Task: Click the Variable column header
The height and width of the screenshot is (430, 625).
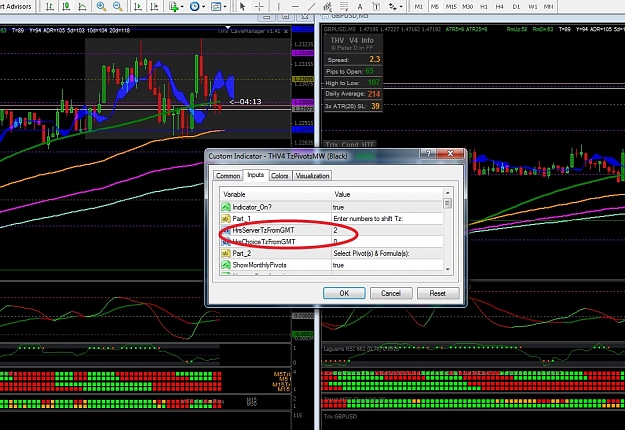Action: point(276,194)
